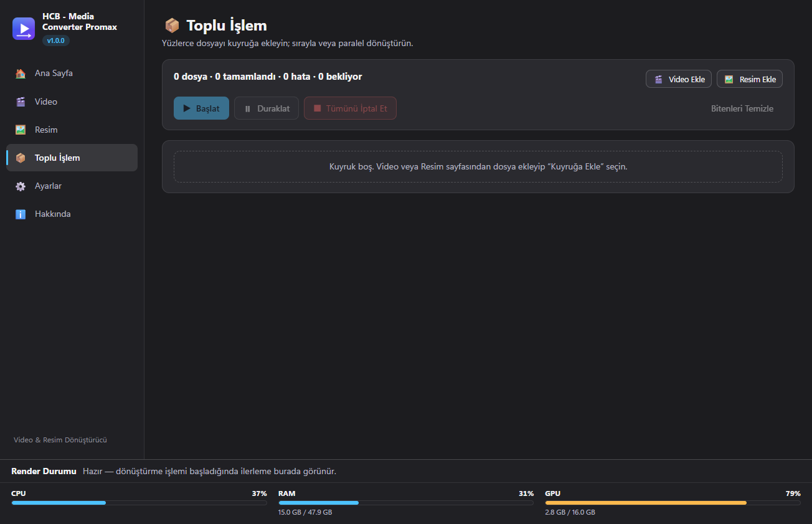Click the subtitle starting "Yüzlerce dosyayı kuyruğa ekleyin"
812x524 pixels.
pyautogui.click(x=288, y=44)
